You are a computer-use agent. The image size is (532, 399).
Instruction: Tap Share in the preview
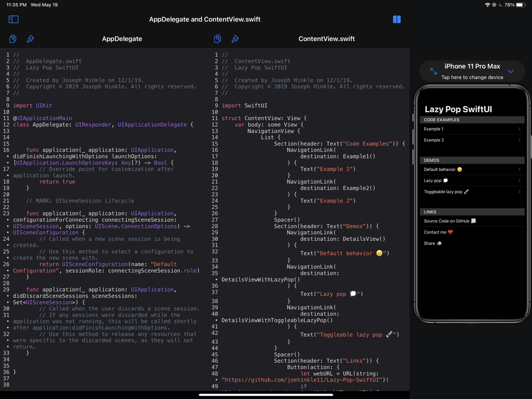(432, 243)
